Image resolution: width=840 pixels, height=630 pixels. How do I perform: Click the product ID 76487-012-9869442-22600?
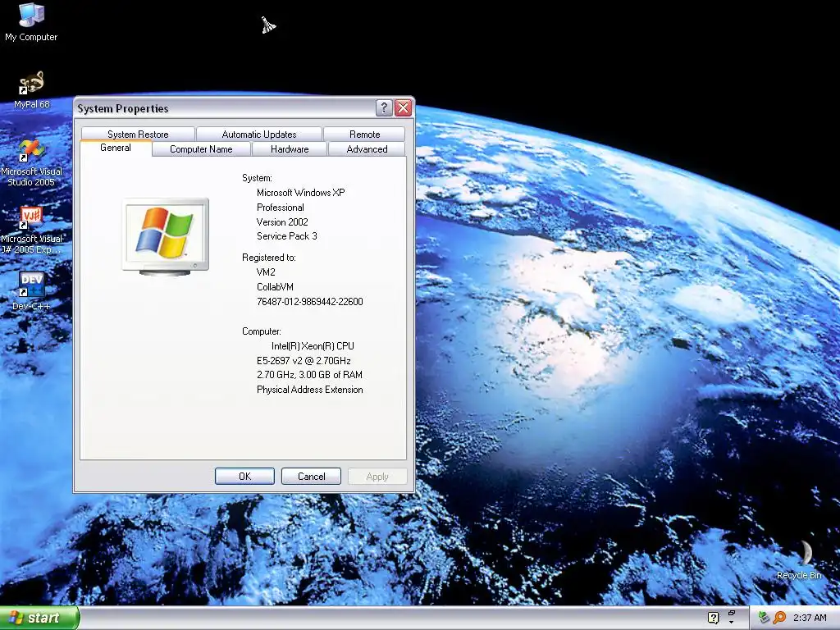(309, 302)
